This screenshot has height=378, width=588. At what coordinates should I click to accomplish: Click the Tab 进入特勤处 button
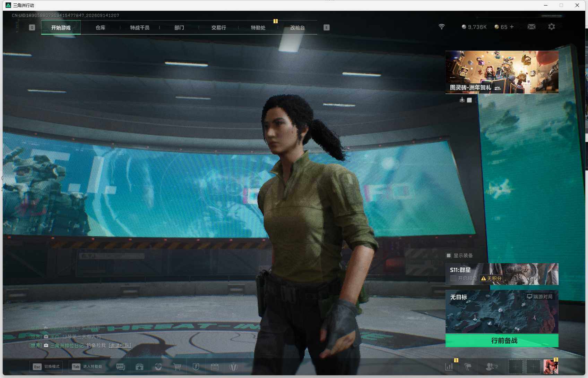87,367
